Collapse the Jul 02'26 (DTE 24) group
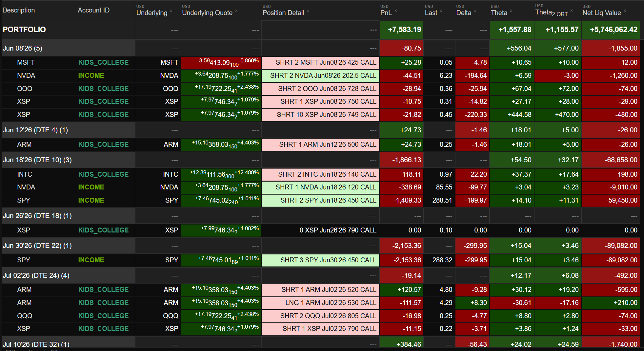Viewport: 644px width, 351px height. pyautogui.click(x=36, y=275)
